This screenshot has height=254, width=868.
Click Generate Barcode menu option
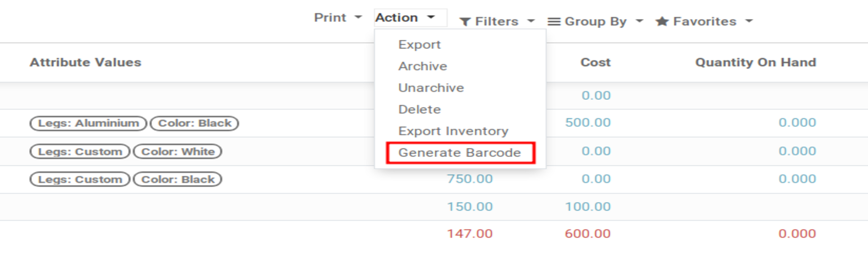click(460, 153)
